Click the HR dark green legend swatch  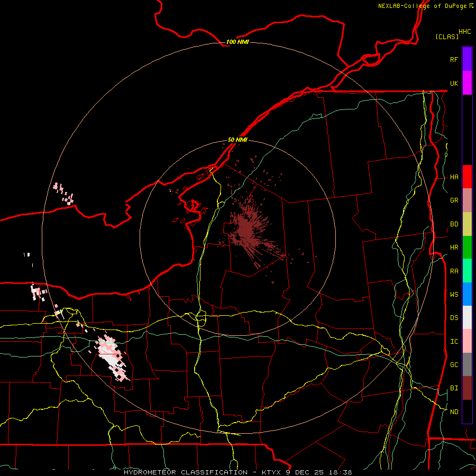click(467, 248)
